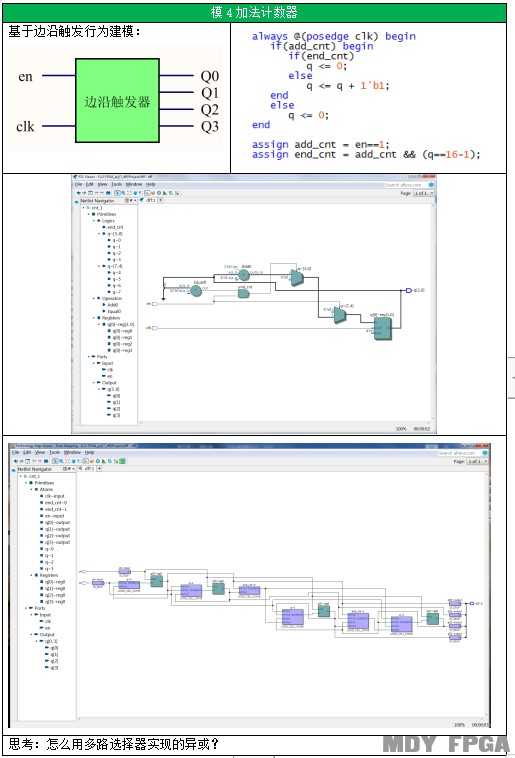515x758 pixels.
Task: Select end_cnt under Logic in RTL navigator
Action: tap(115, 227)
